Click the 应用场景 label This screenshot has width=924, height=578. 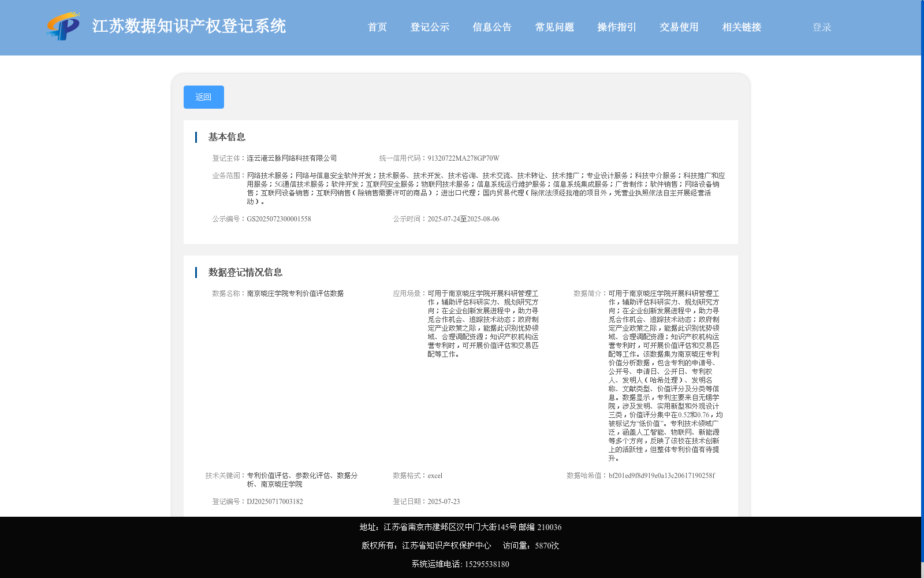pos(410,294)
